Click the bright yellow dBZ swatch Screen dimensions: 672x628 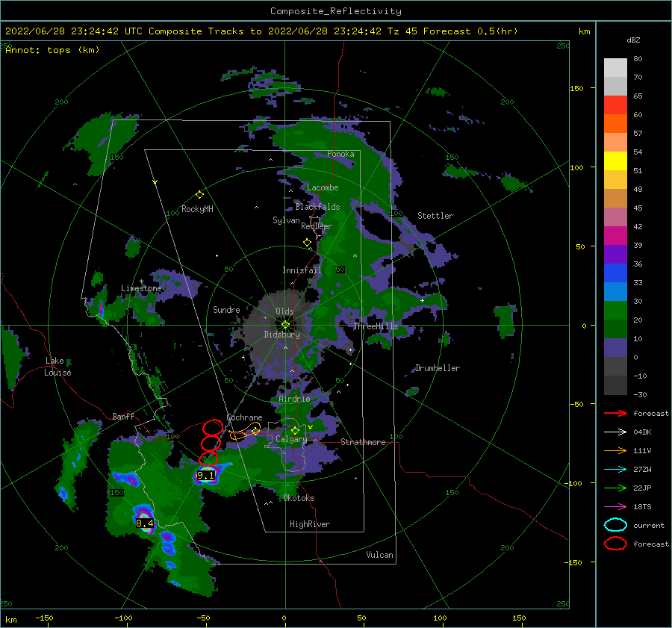[615, 161]
